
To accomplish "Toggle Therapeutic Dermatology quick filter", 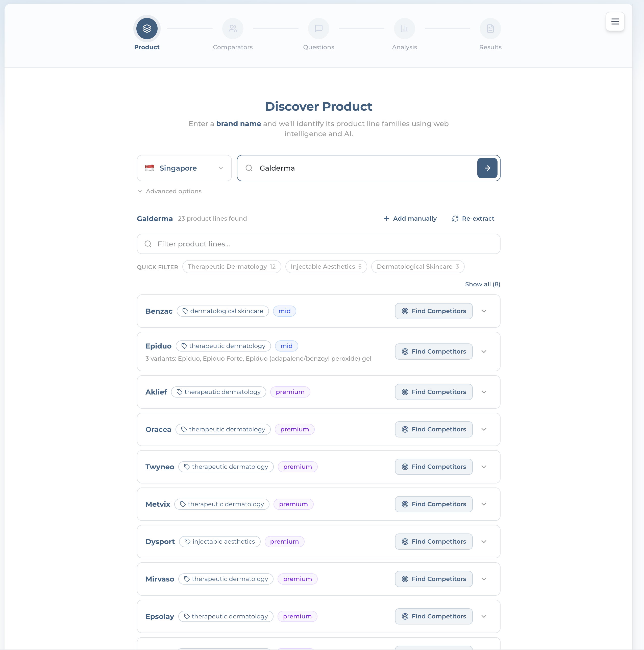I will point(232,266).
